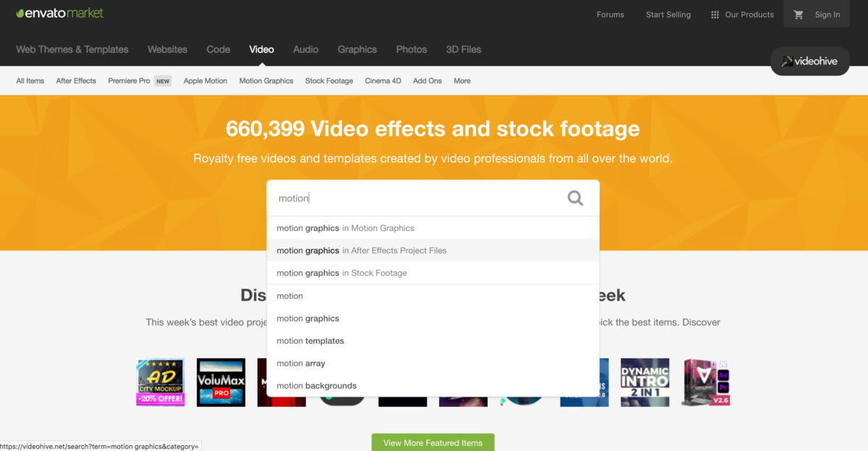Select the Code tab
Image resolution: width=868 pixels, height=451 pixels.
[x=218, y=49]
